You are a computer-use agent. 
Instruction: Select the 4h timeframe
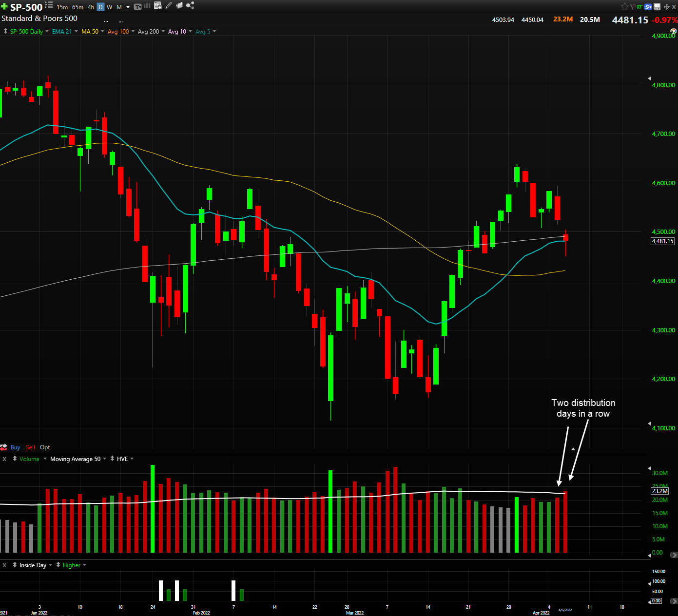pyautogui.click(x=91, y=7)
